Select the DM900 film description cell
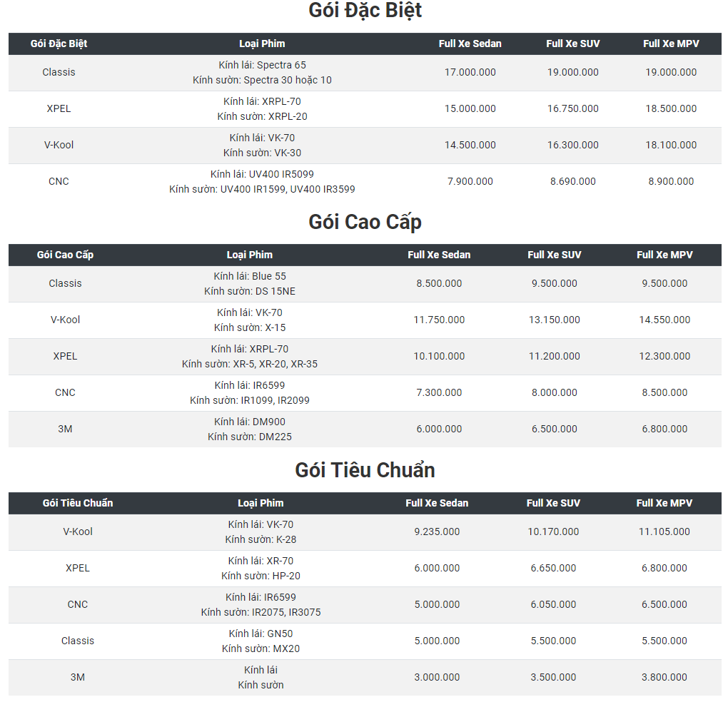This screenshot has height=707, width=728. [249, 429]
